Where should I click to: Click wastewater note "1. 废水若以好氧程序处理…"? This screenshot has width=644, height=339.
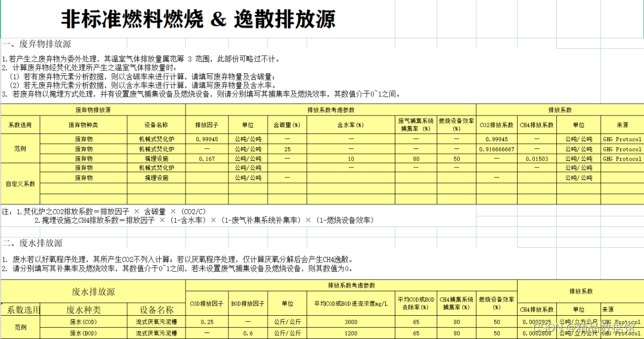[177, 259]
